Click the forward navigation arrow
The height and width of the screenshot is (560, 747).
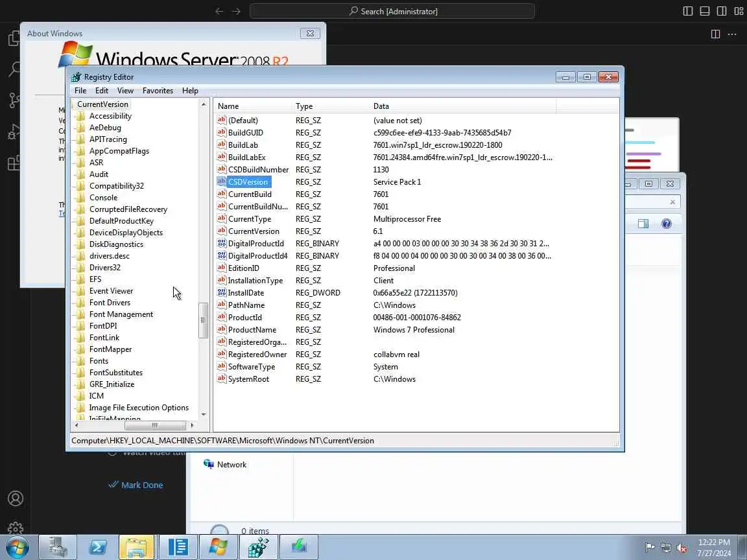pyautogui.click(x=236, y=11)
